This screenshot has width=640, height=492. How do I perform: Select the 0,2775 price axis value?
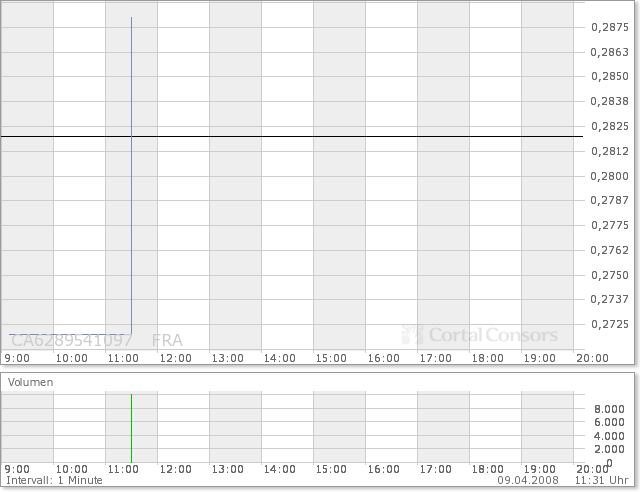pyautogui.click(x=610, y=225)
